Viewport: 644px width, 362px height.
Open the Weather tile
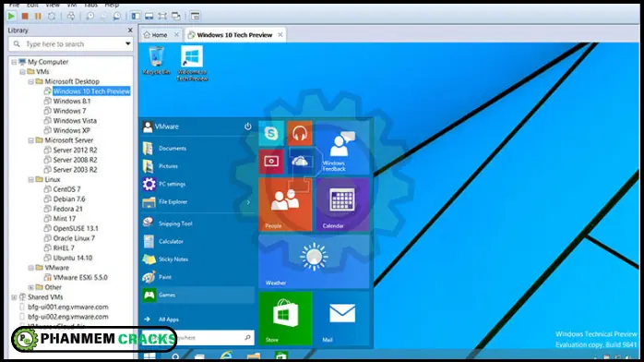pyautogui.click(x=314, y=261)
